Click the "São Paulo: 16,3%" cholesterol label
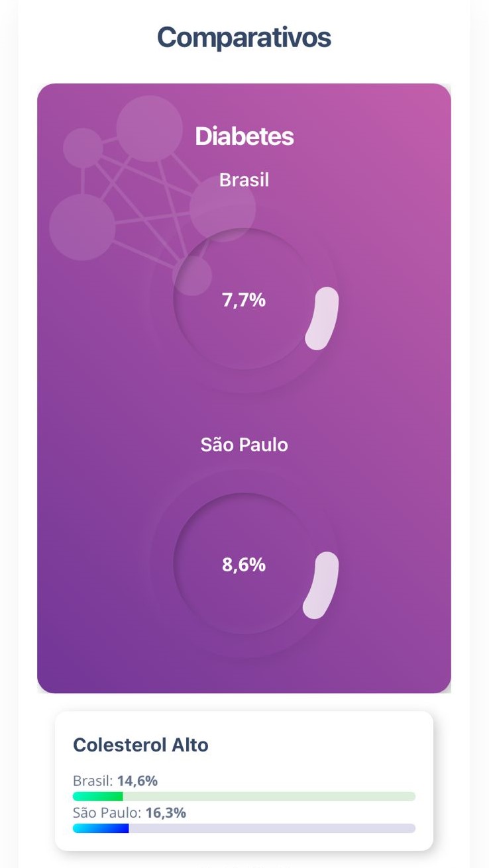This screenshot has height=868, width=489. [x=129, y=813]
